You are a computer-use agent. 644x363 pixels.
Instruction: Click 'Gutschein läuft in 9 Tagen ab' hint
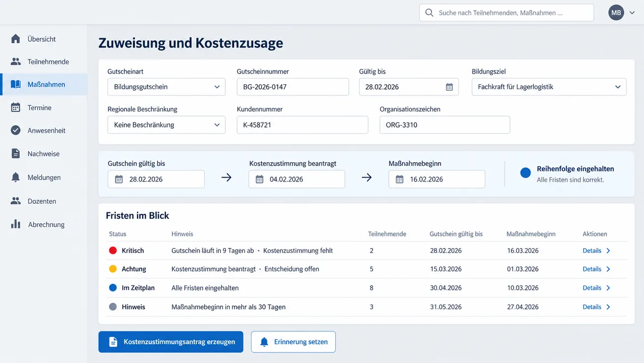213,250
